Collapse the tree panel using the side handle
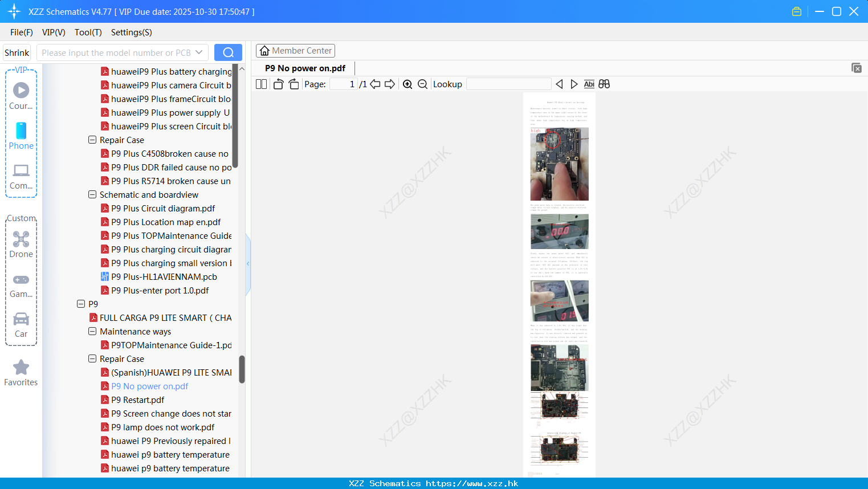868x489 pixels. click(x=248, y=264)
